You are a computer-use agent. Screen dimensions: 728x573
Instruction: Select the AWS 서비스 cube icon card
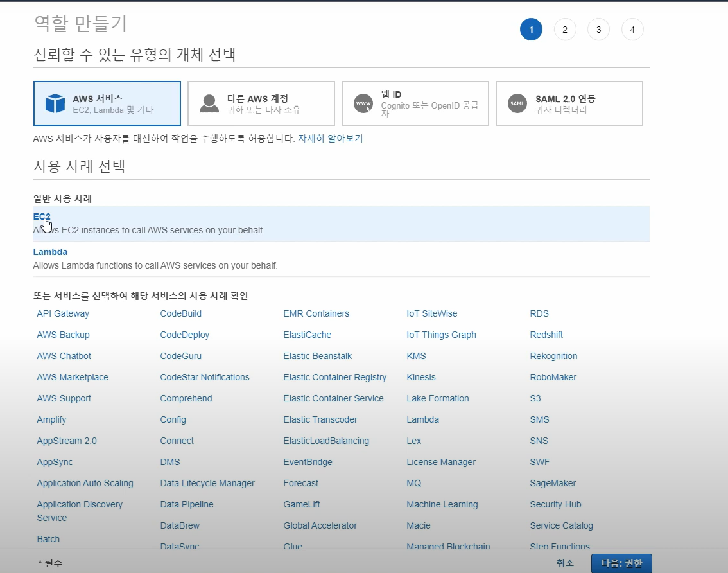(107, 103)
